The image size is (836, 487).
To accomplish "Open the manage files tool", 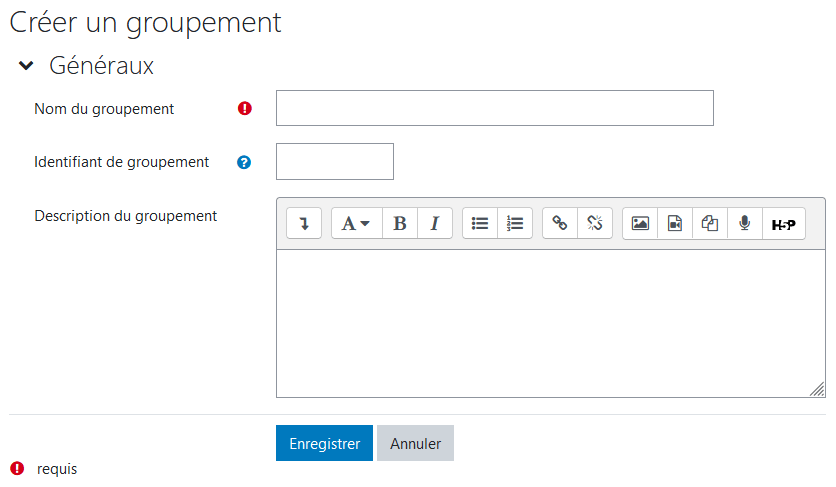I will (x=710, y=223).
